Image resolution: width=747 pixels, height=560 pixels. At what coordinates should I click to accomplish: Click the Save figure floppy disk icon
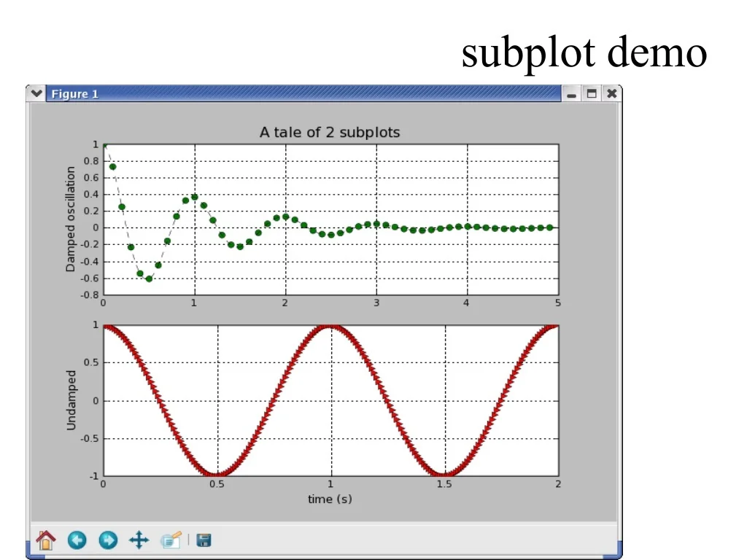tap(204, 540)
